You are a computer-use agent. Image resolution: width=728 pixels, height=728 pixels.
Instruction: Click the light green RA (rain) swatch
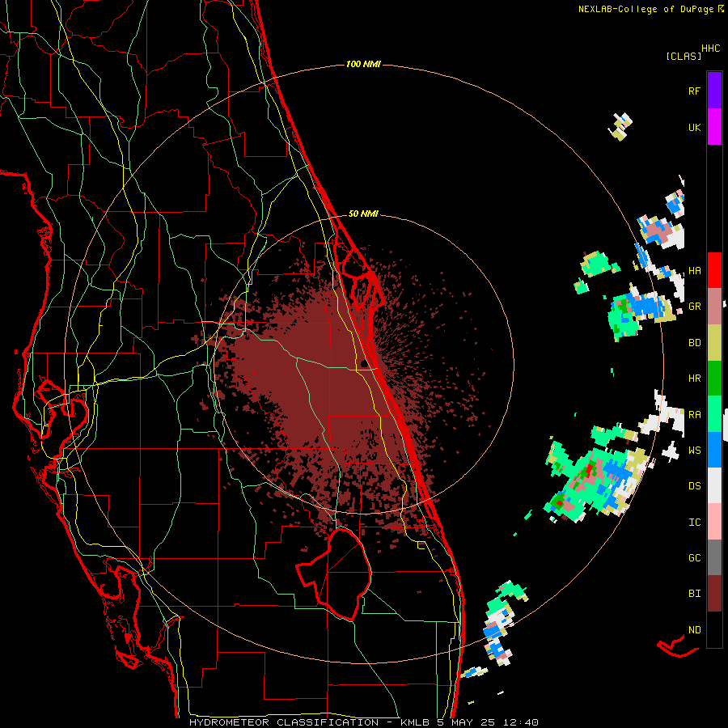[x=714, y=414]
